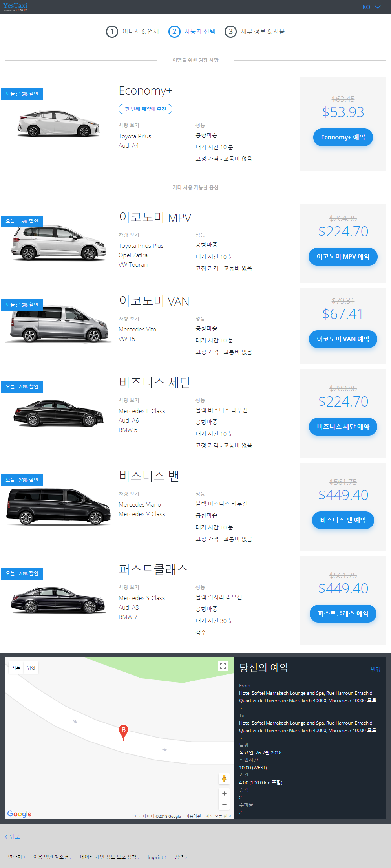Go back with the 뒤로 link

13,837
